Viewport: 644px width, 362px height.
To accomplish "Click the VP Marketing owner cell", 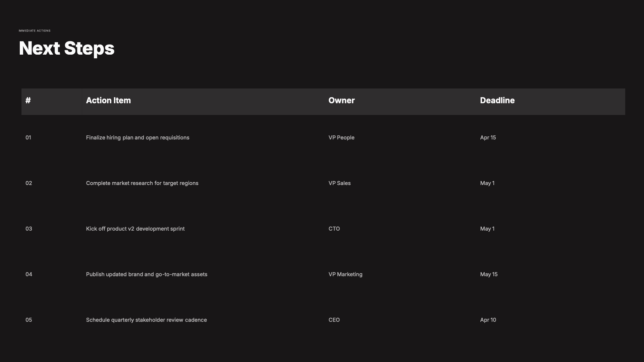I will pyautogui.click(x=345, y=275).
